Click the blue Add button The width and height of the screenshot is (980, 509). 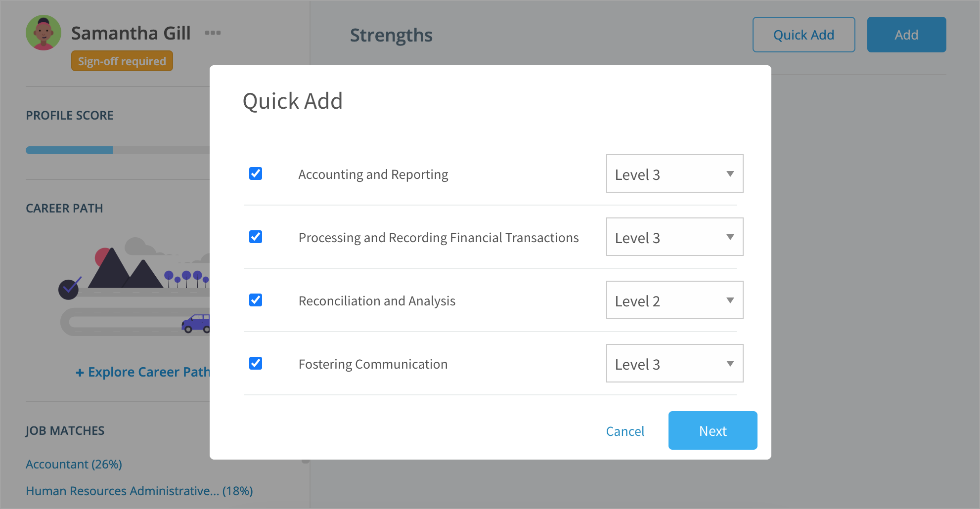tap(906, 35)
